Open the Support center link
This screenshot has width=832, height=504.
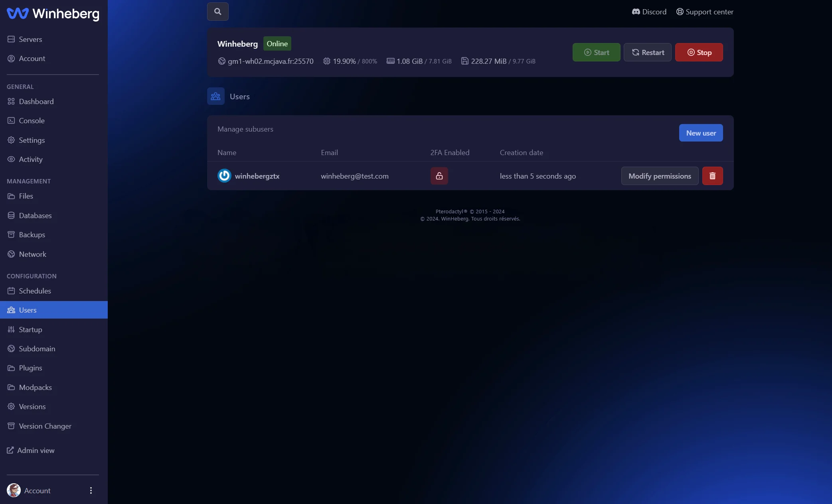(x=705, y=12)
